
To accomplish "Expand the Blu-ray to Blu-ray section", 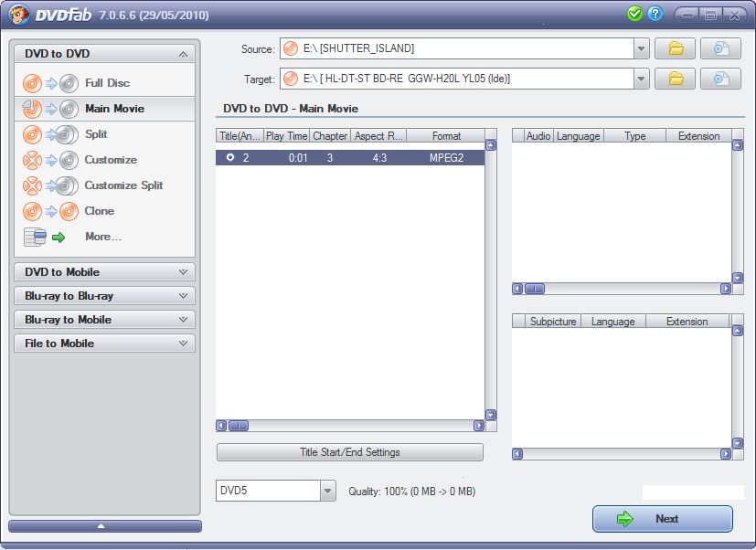I will [x=104, y=295].
